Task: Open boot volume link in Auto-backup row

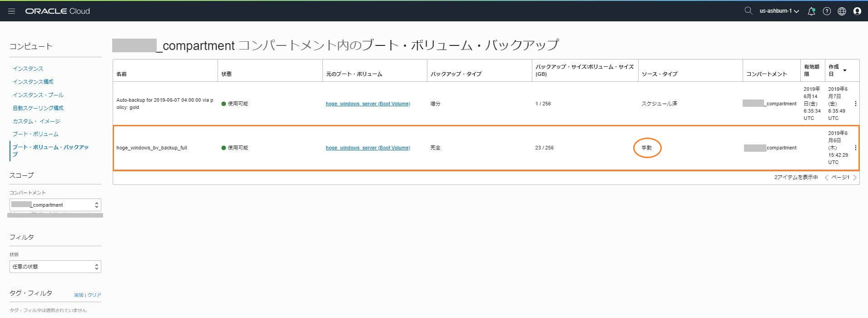Action: point(368,104)
